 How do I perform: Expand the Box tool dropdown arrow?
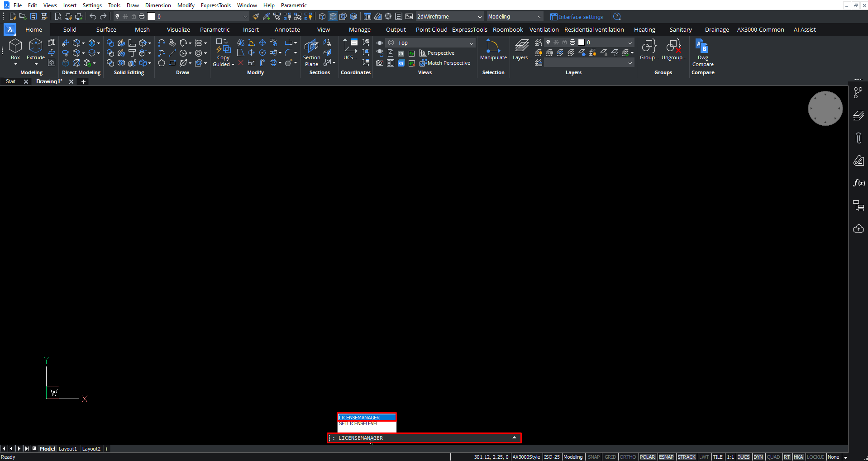tap(15, 64)
